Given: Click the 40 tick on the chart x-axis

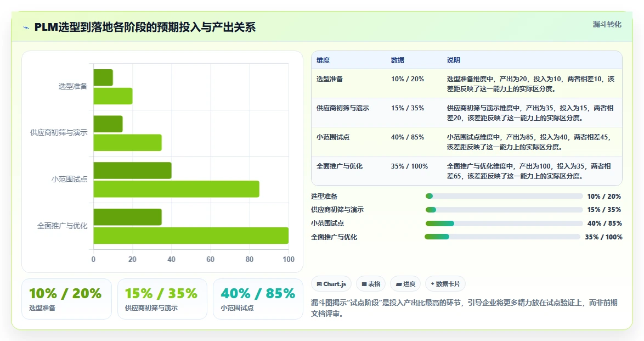Looking at the screenshot, I should click(171, 259).
